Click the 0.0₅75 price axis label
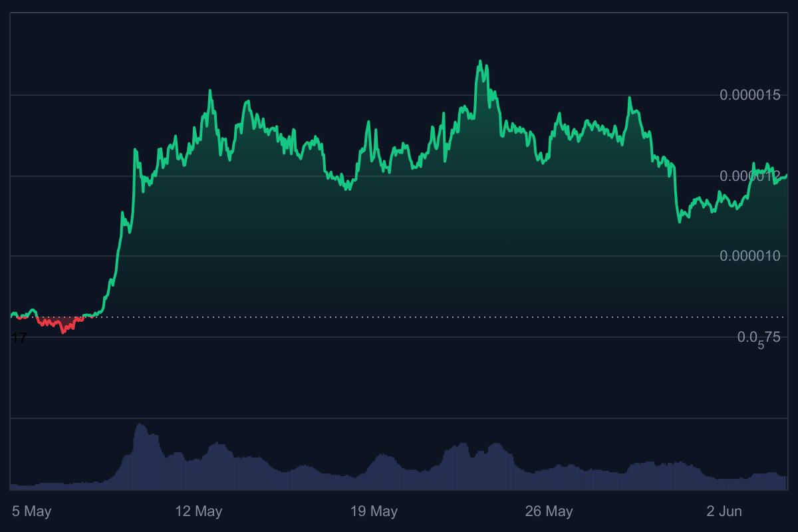The image size is (798, 532). pyautogui.click(x=759, y=339)
